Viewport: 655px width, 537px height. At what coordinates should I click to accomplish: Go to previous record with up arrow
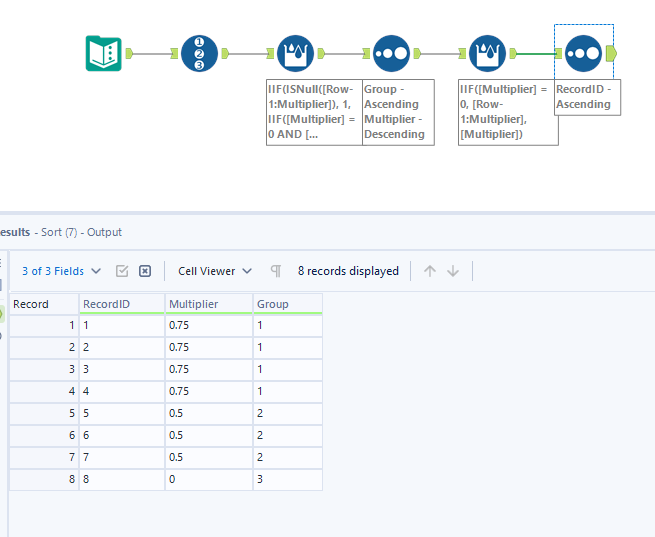430,271
